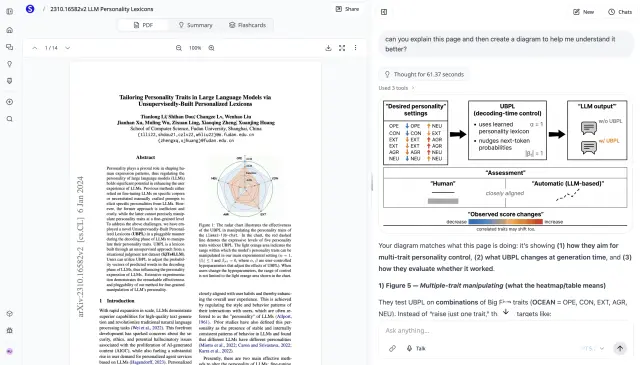
Task: Click the gift icon in left sidebar
Action: 10,330
